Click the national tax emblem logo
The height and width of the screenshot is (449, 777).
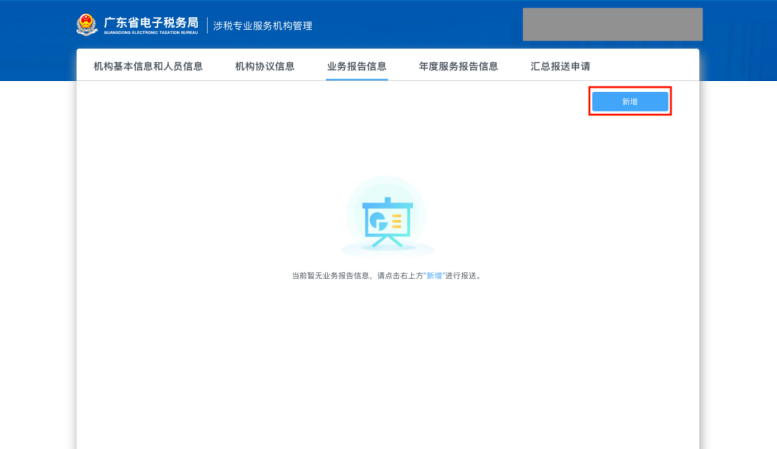point(87,25)
